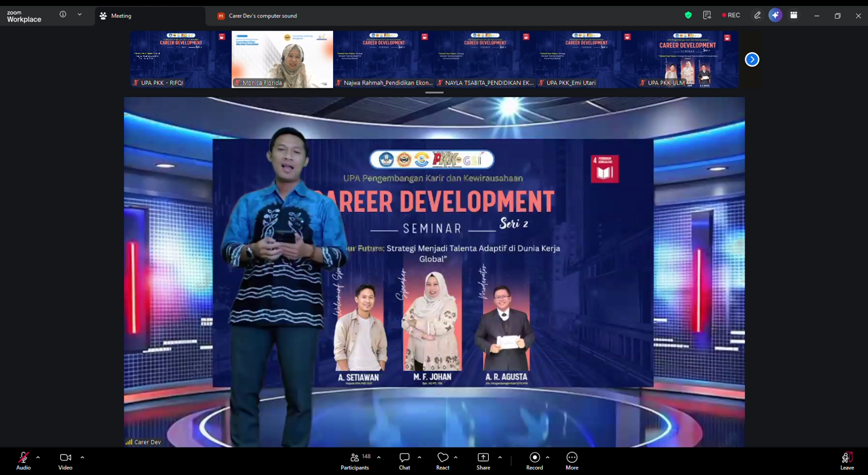Open the Participants panel

click(x=355, y=460)
